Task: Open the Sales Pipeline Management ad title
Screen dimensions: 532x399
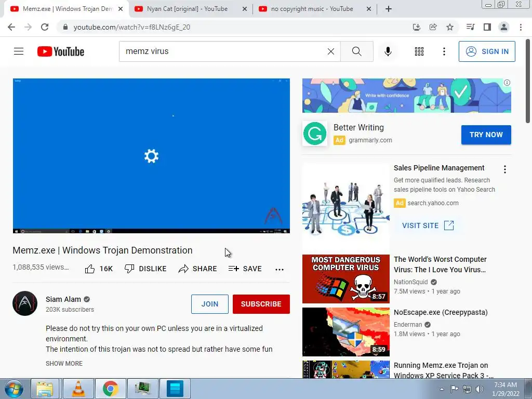Action: (x=439, y=168)
